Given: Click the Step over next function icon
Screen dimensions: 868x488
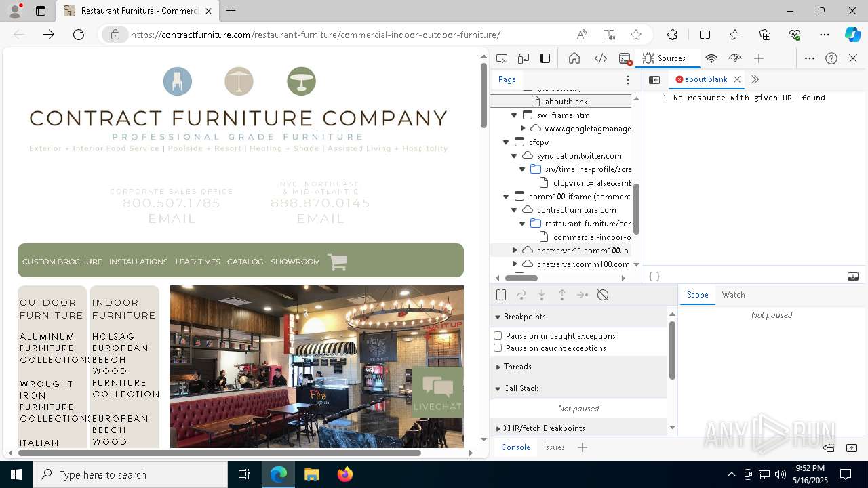Looking at the screenshot, I should click(x=521, y=295).
